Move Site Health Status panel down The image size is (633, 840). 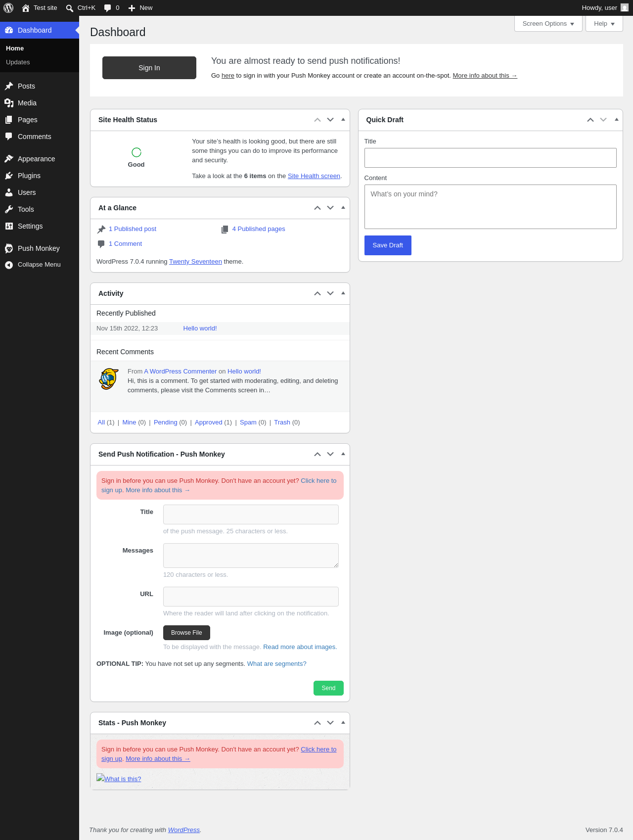click(x=330, y=120)
